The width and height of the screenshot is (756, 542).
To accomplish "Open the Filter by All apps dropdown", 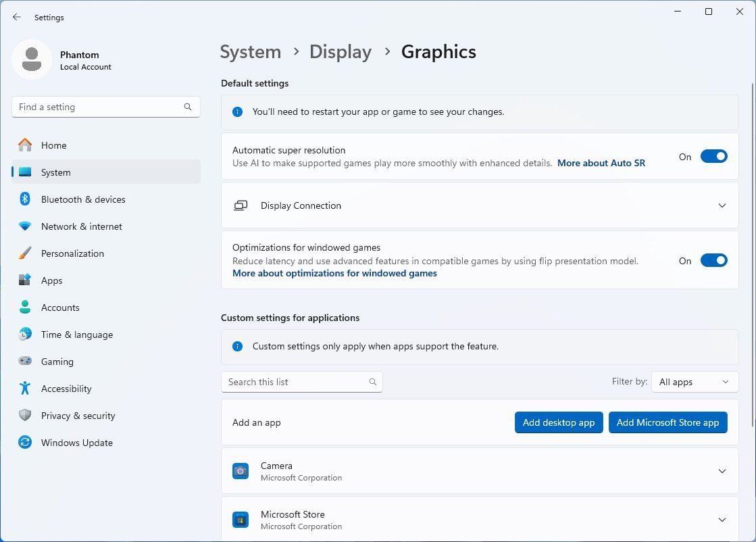I will 695,382.
